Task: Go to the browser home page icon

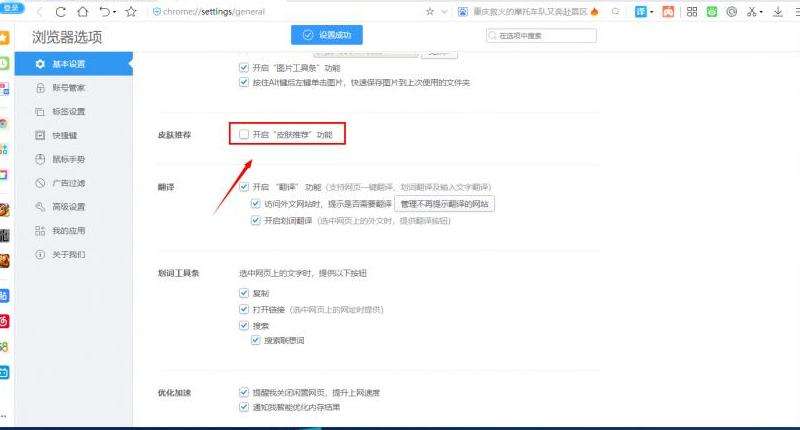Action: [82, 12]
